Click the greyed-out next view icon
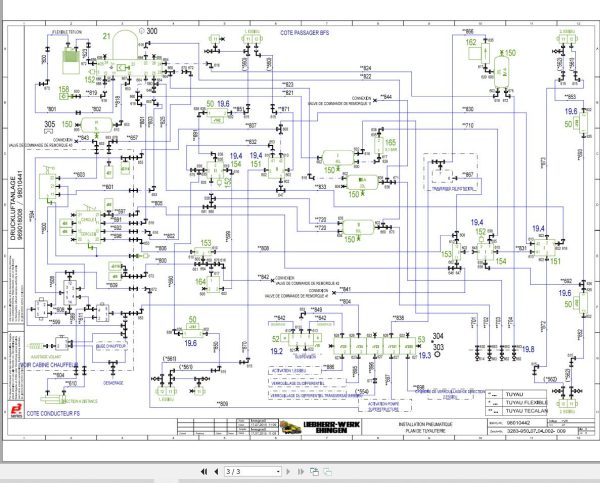The width and height of the screenshot is (600, 483). click(328, 472)
